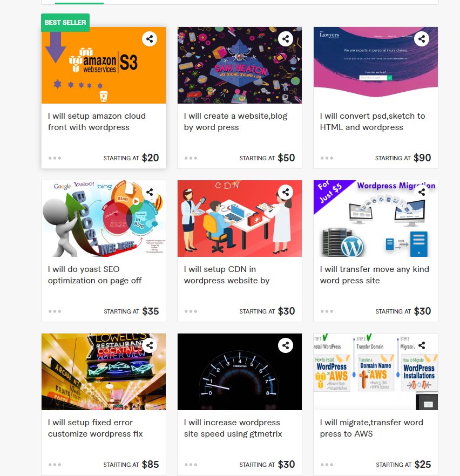Share the amazon cloud front gig
The image size is (460, 476).
tap(150, 39)
